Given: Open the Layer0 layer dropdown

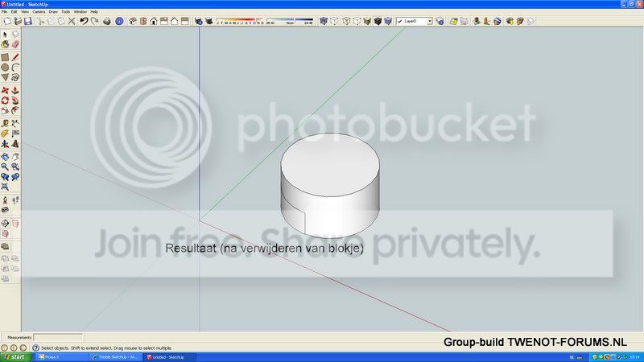Looking at the screenshot, I should pos(430,21).
